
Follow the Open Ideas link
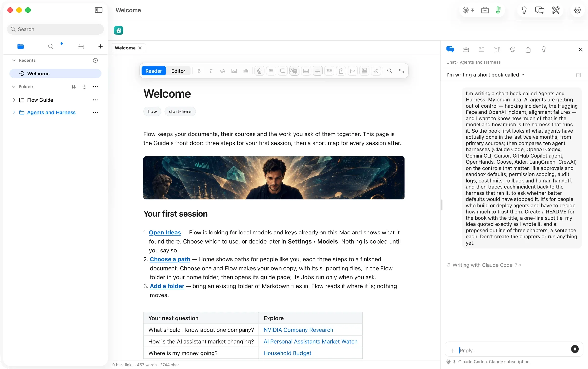pyautogui.click(x=165, y=232)
